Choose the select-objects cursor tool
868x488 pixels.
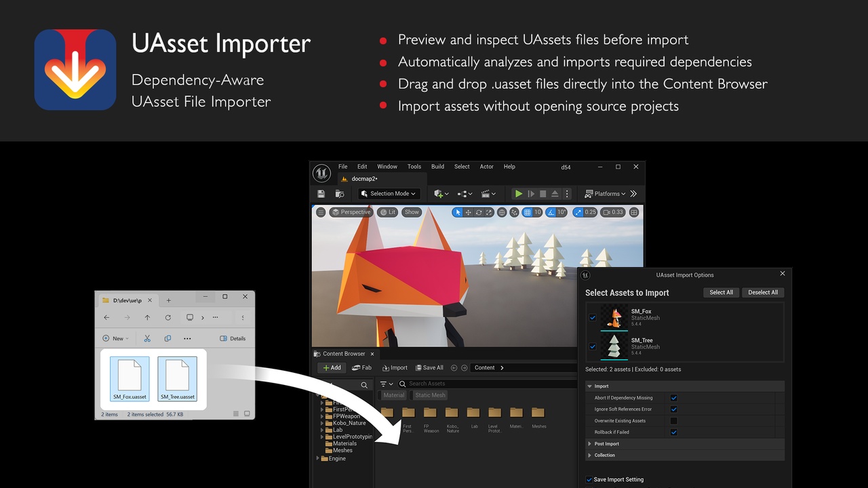458,212
